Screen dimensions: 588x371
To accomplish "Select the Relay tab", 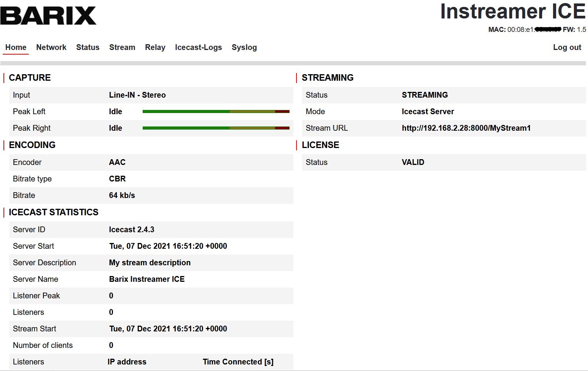I will 155,47.
